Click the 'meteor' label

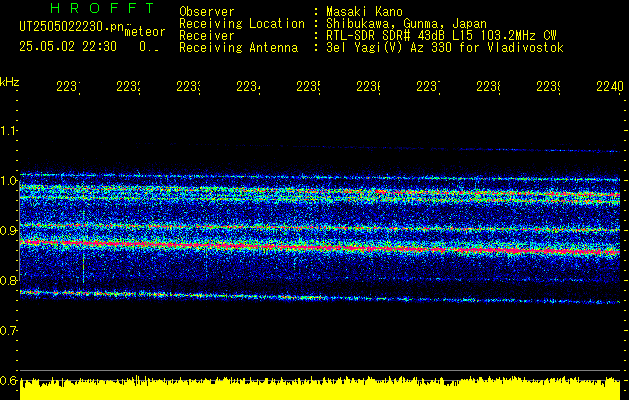tap(145, 32)
